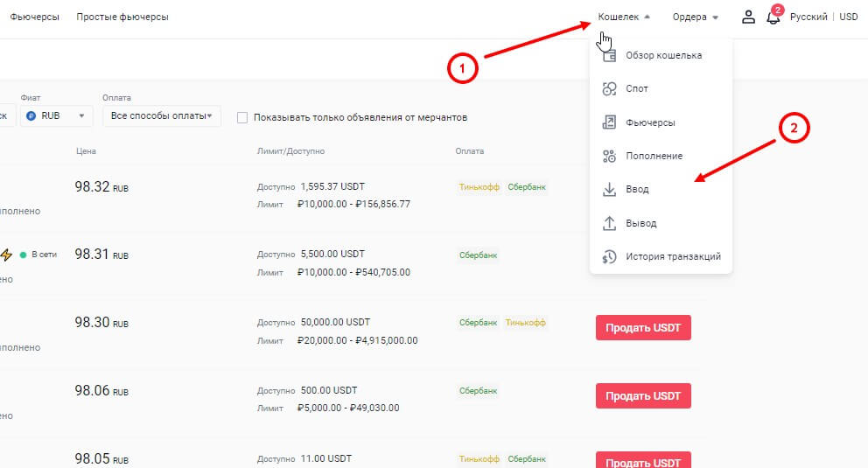Open the payment methods dropdown
The height and width of the screenshot is (468, 868).
[161, 115]
